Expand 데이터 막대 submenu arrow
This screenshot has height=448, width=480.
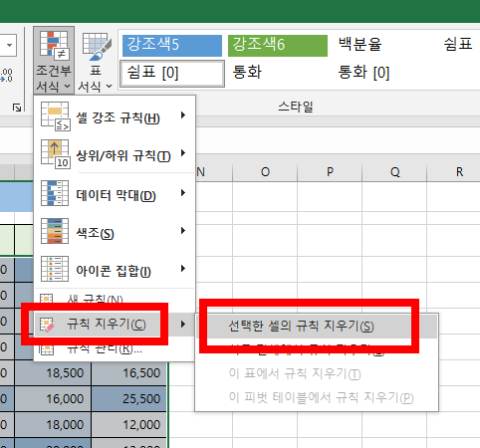pyautogui.click(x=183, y=192)
